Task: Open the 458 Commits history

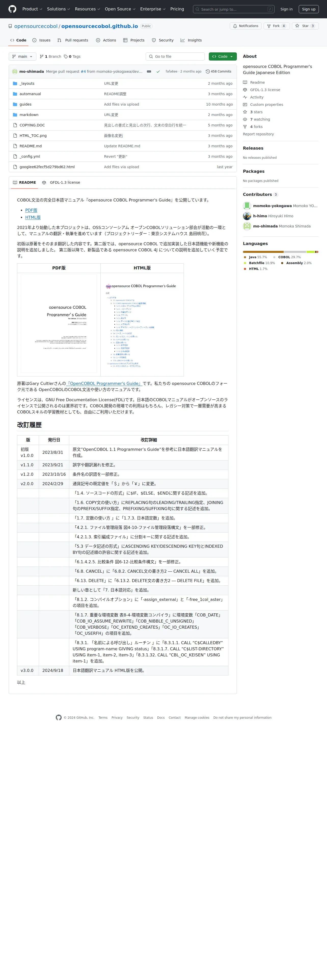Action: click(219, 71)
